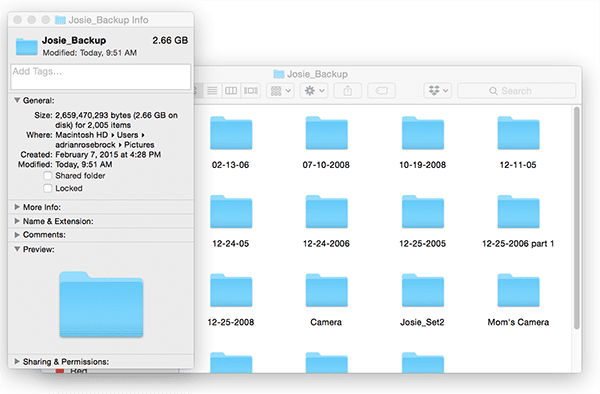Expand the Comments section

[x=17, y=234]
